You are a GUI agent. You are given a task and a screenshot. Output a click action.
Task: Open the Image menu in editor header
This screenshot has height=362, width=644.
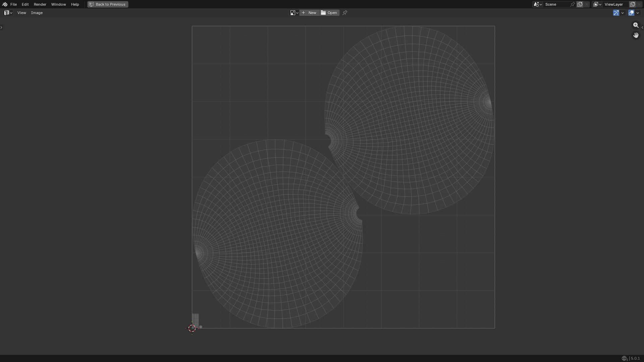37,13
